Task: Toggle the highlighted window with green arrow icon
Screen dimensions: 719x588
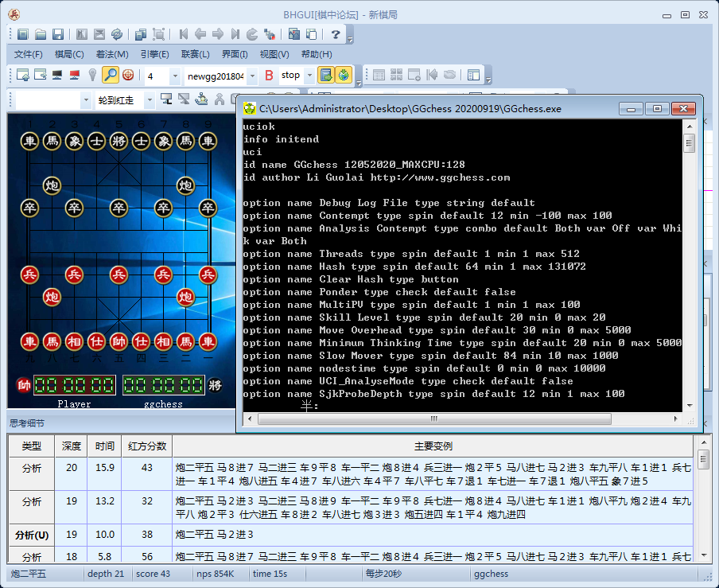Action: tap(326, 75)
